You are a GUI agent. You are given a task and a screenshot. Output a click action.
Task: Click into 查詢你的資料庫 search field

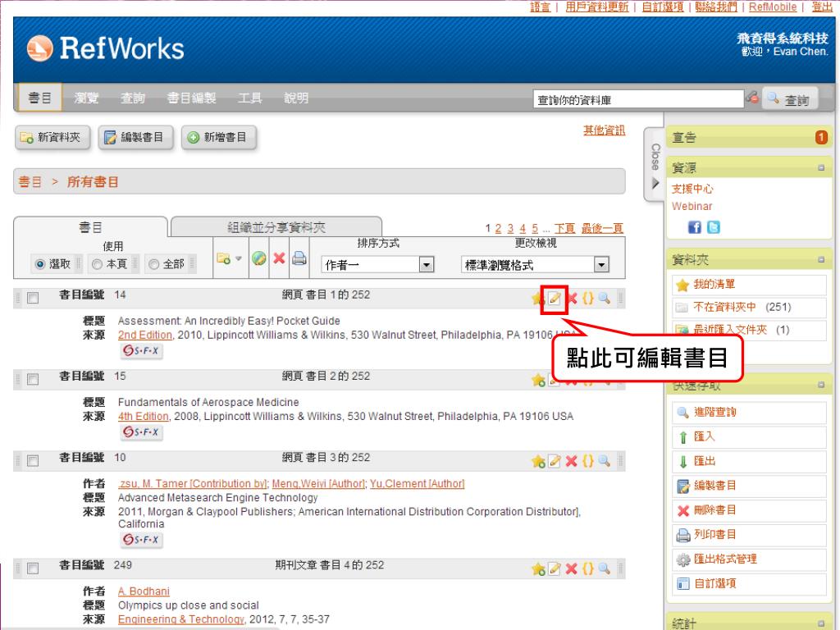(x=638, y=99)
